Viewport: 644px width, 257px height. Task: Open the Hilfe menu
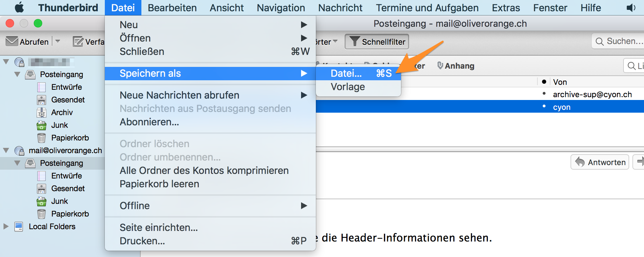[x=591, y=8]
